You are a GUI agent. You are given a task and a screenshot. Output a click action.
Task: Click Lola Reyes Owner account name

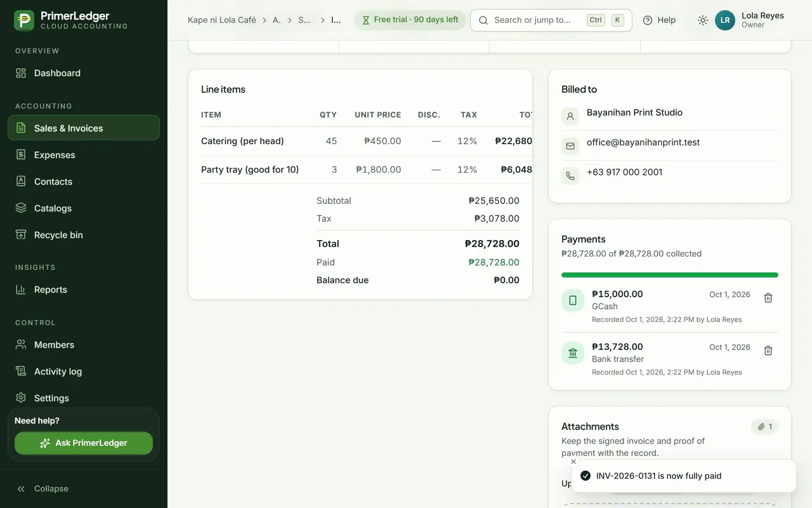(763, 20)
